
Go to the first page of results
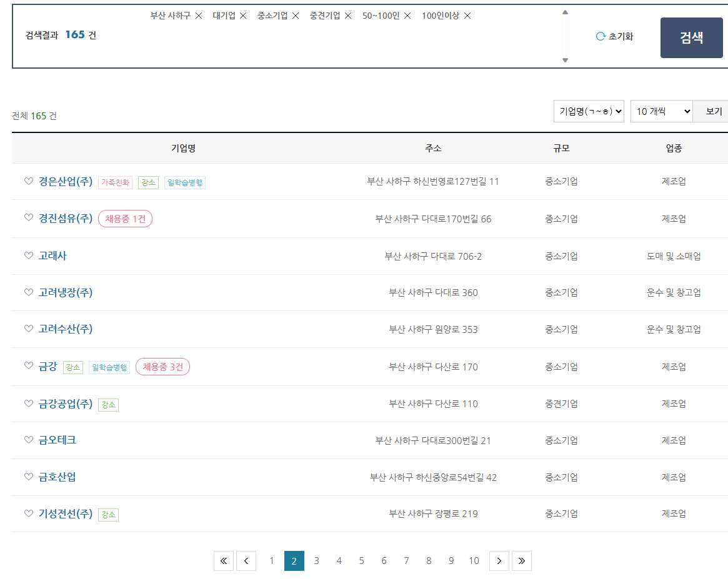tap(224, 561)
